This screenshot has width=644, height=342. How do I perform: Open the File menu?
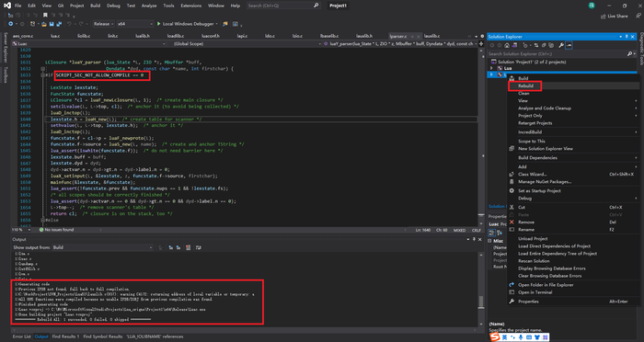click(x=17, y=6)
